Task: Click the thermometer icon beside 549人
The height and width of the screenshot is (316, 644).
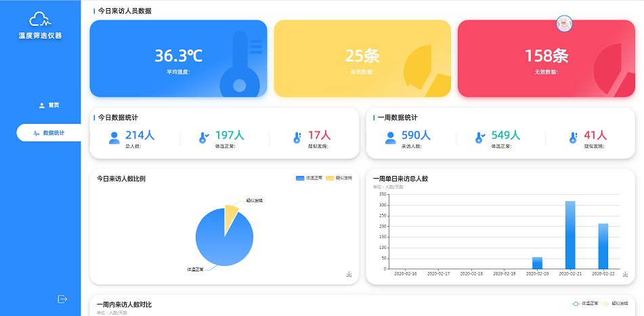Action: 480,138
